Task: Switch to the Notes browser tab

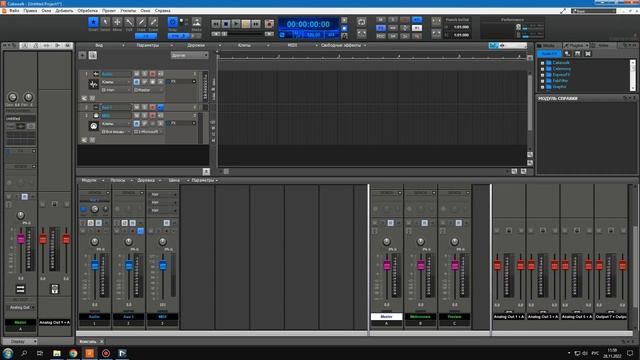Action: [x=603, y=45]
